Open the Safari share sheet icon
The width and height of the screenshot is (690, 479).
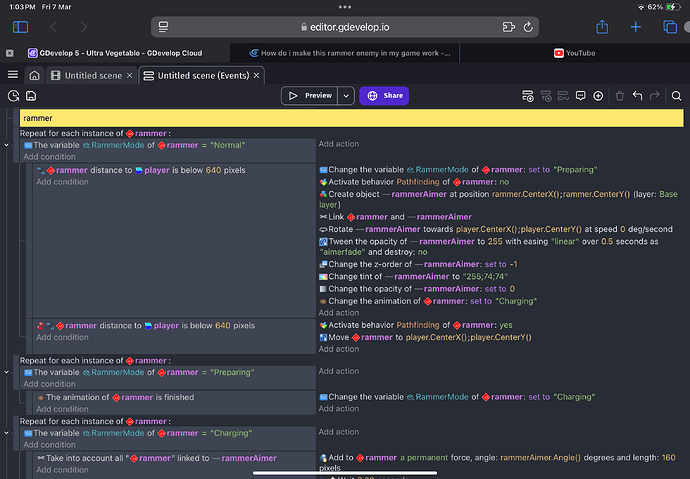point(602,27)
